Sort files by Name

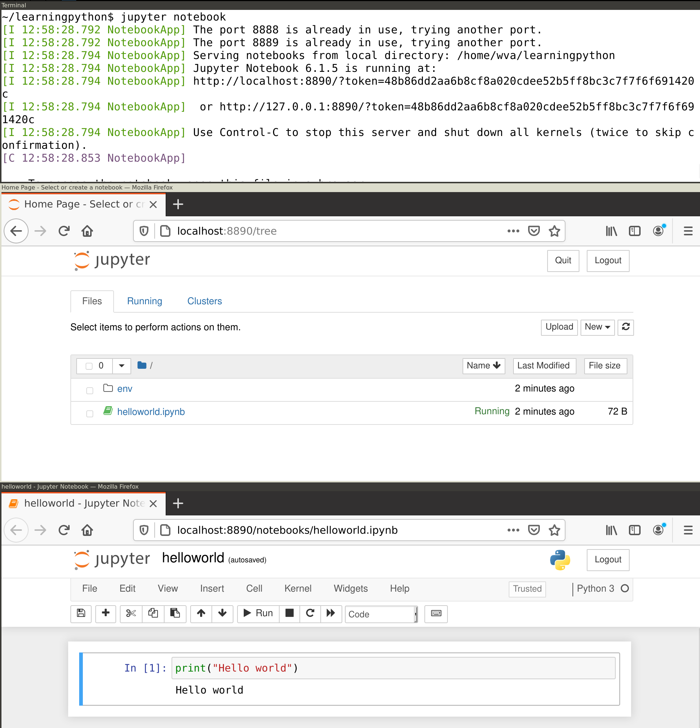pyautogui.click(x=483, y=365)
